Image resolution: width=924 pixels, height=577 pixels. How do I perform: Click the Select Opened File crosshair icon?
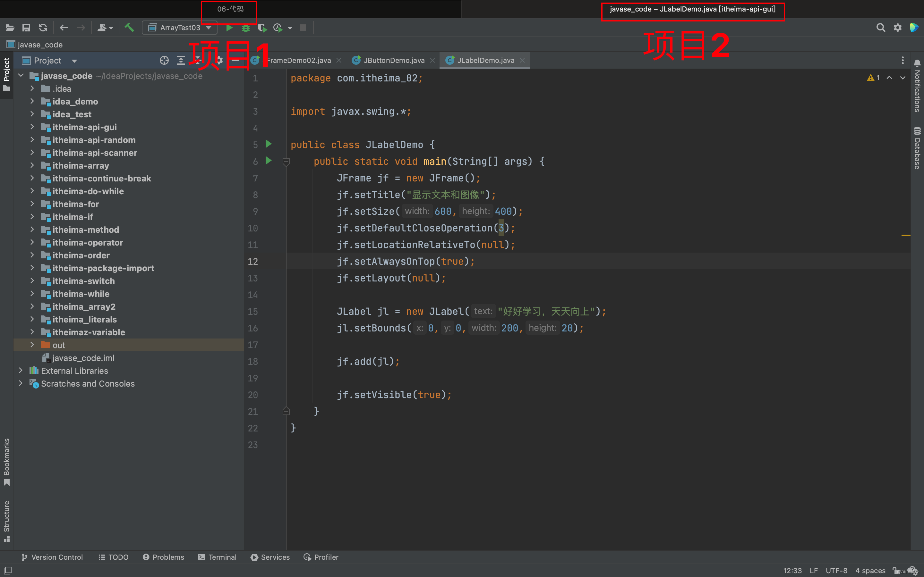tap(164, 60)
